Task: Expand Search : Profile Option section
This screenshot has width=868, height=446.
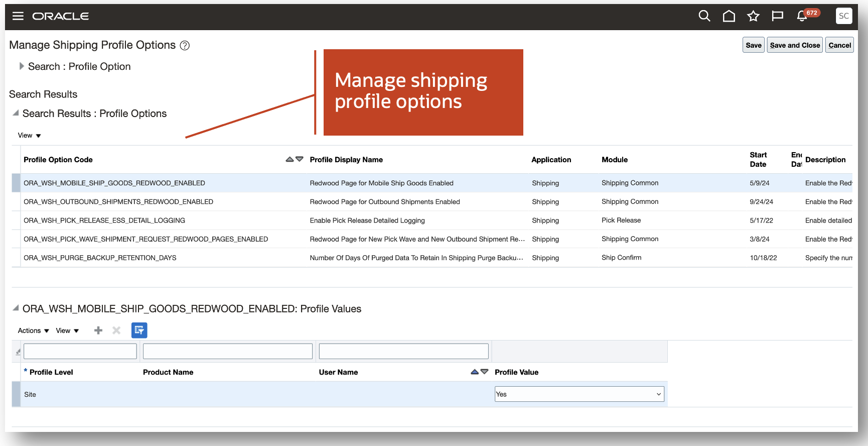Action: click(22, 66)
